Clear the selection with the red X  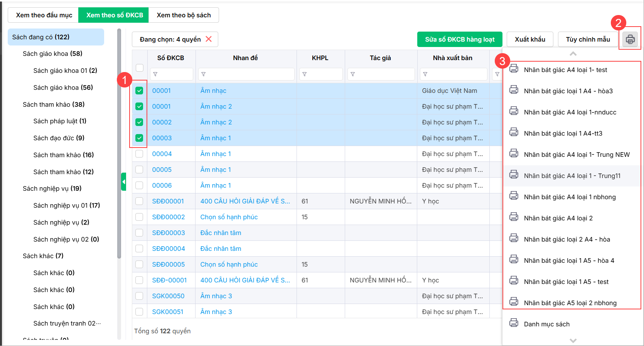[x=209, y=39]
